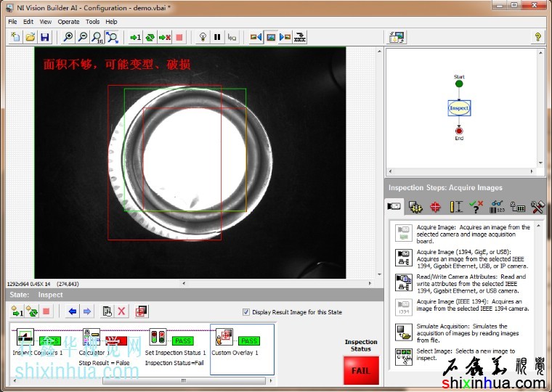The height and width of the screenshot is (392, 552).
Task: Toggle Display Result Image for this State
Action: (x=246, y=312)
